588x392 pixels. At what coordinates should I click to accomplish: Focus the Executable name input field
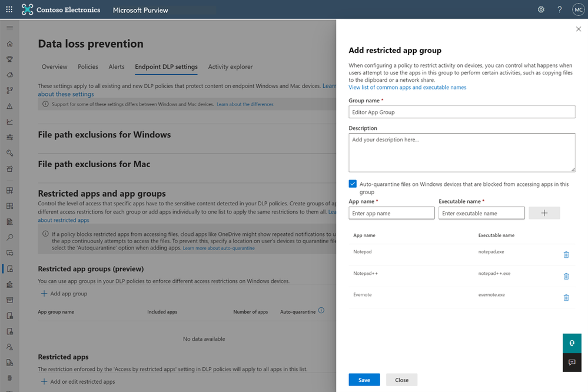pos(480,213)
